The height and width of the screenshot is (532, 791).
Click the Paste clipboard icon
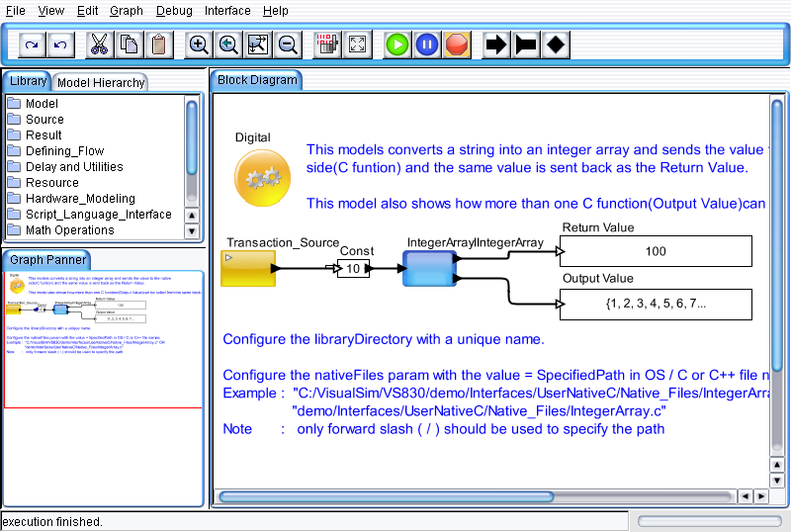pos(159,44)
